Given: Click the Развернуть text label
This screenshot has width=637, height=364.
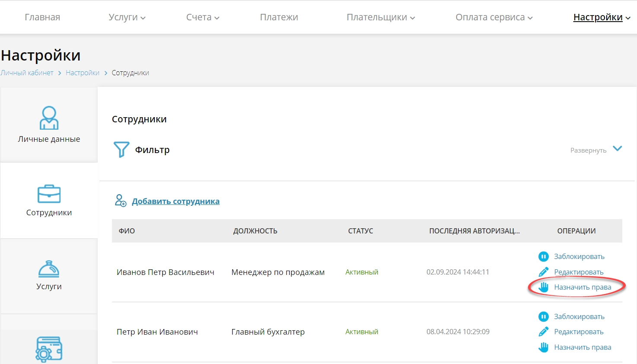Looking at the screenshot, I should pyautogui.click(x=588, y=150).
